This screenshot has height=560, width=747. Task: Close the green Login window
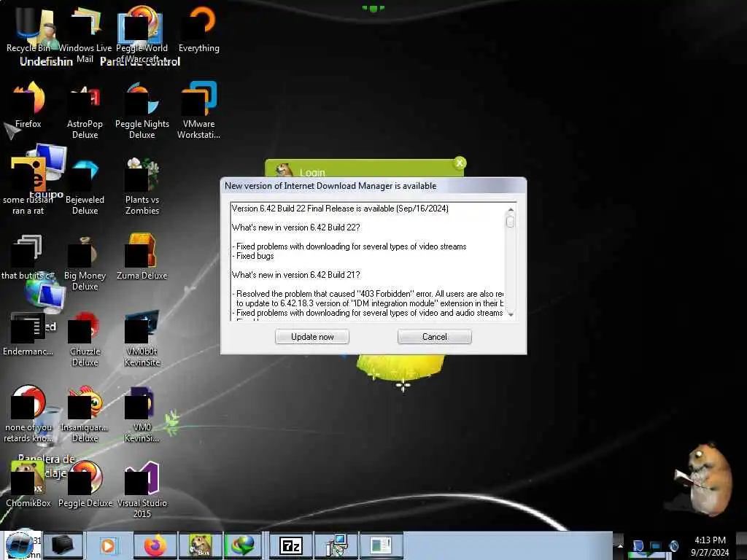(460, 163)
